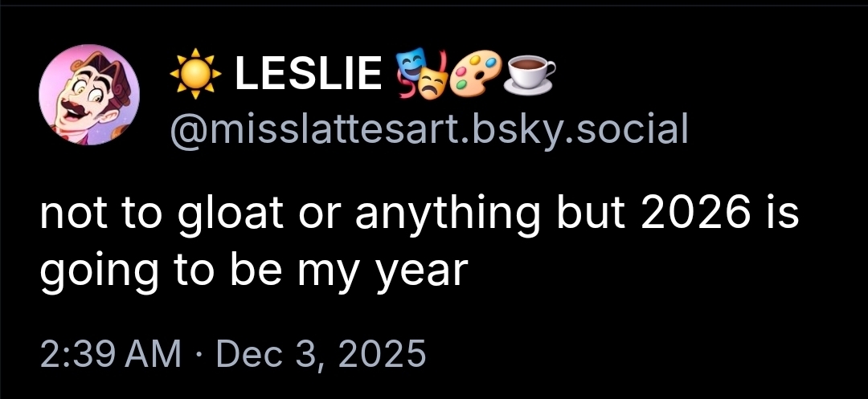Click the artist palette emoji
This screenshot has height=399, width=868.
477,74
